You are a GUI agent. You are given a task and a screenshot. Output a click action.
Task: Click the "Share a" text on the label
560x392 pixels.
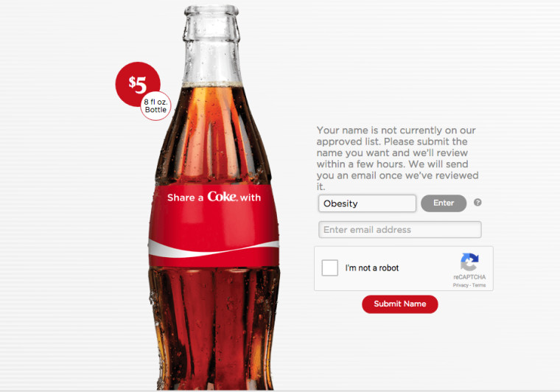pos(185,197)
